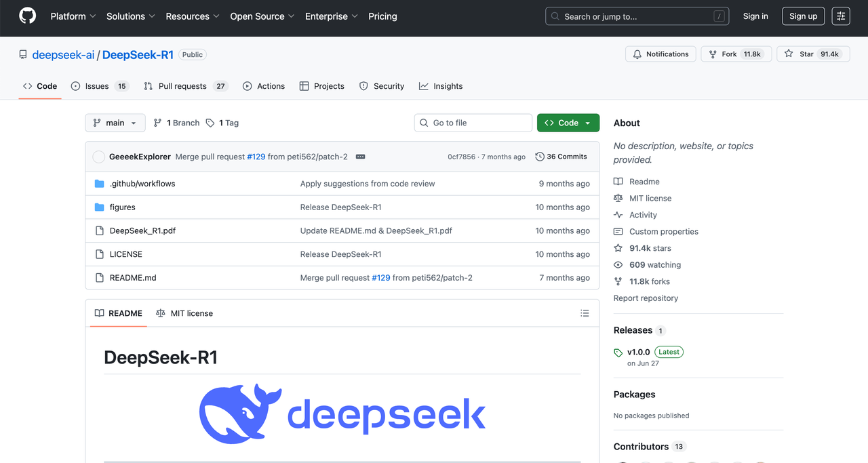Go to the Security tab
Image resolution: width=868 pixels, height=463 pixels.
[382, 86]
